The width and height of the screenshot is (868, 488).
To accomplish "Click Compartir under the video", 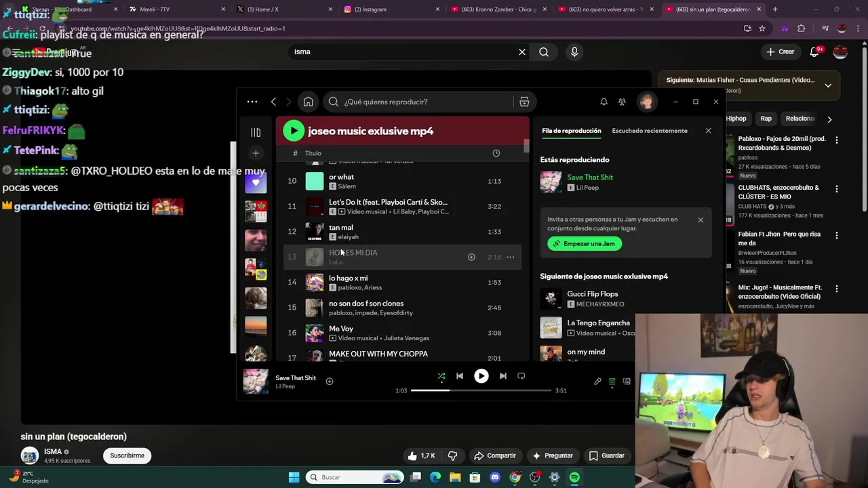I will (495, 455).
